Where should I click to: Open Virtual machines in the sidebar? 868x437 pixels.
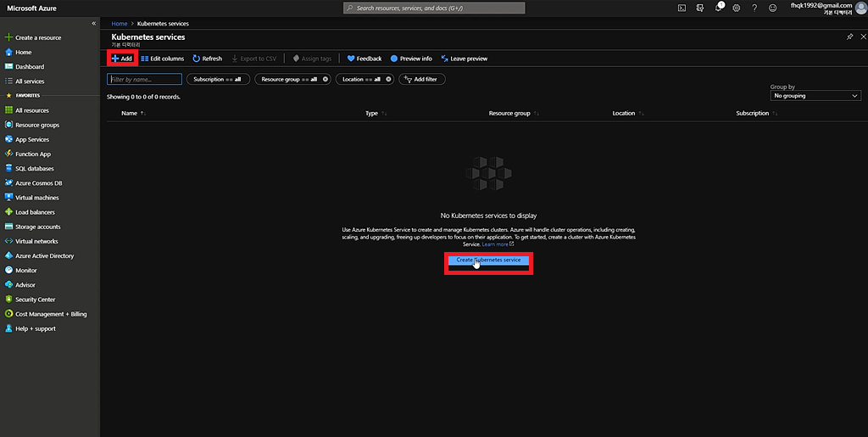(x=36, y=198)
